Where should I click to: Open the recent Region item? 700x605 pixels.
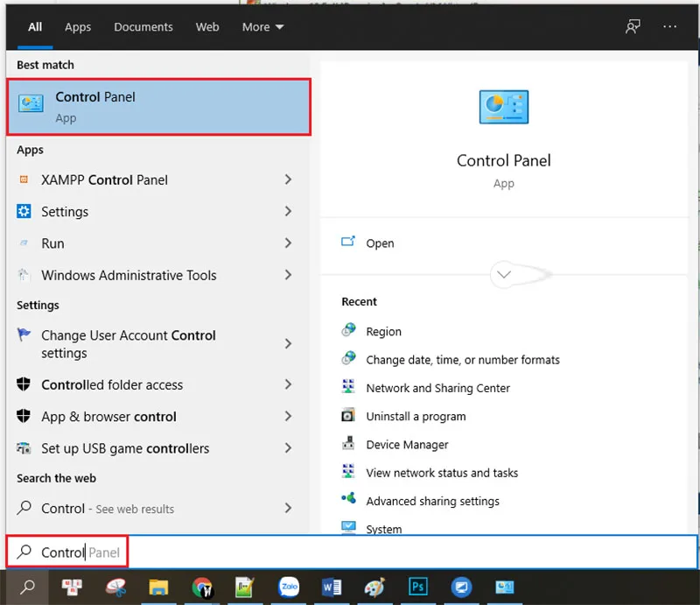coord(383,332)
